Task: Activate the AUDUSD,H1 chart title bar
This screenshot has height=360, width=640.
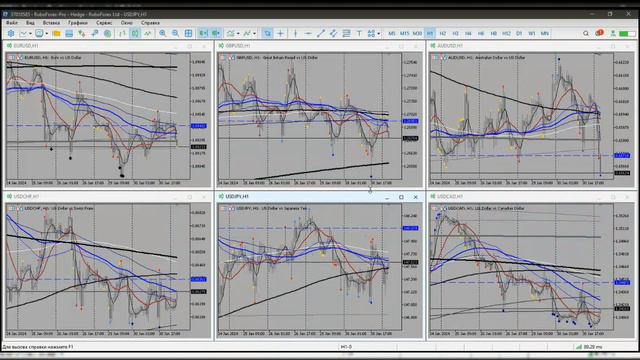Action: [531, 46]
